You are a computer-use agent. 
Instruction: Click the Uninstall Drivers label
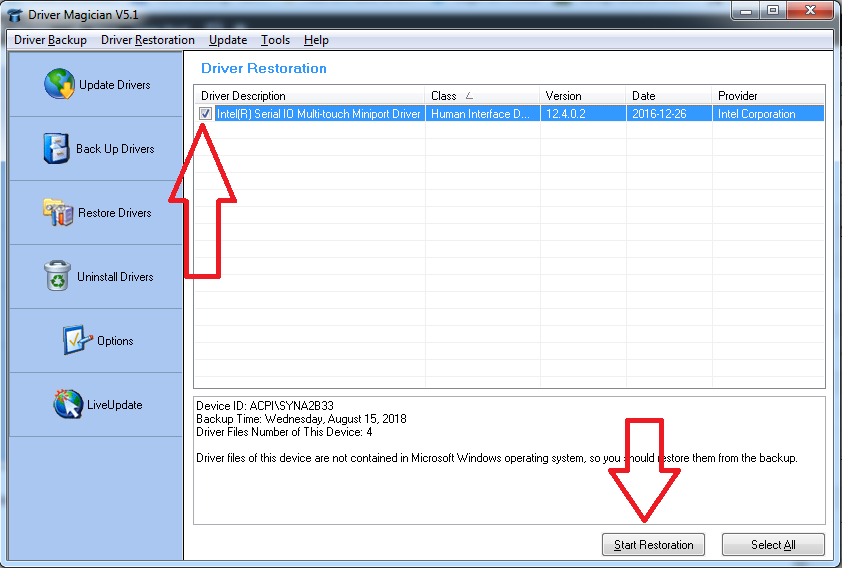point(115,276)
